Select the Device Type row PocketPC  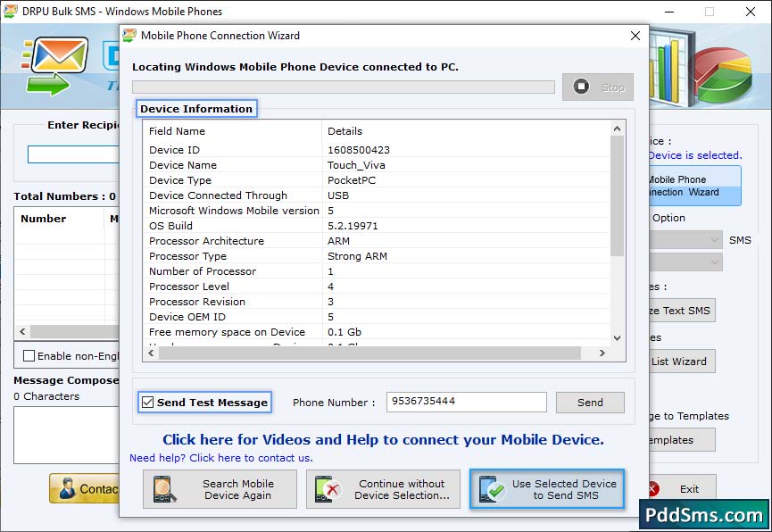[x=377, y=180]
